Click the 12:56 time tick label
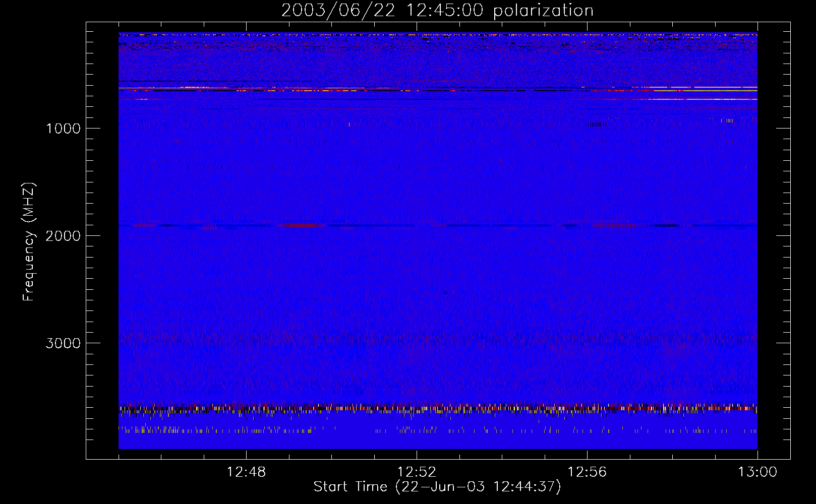The width and height of the screenshot is (816, 504). (x=587, y=472)
